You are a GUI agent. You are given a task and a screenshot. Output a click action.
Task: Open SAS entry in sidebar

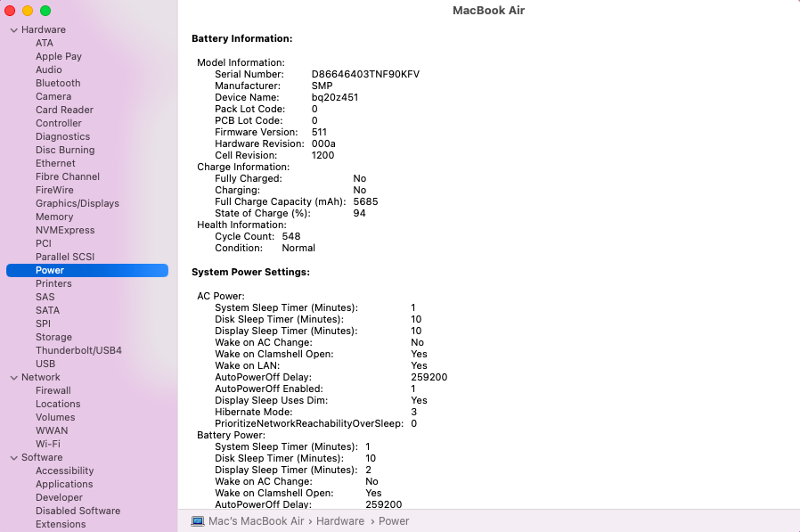tap(45, 297)
